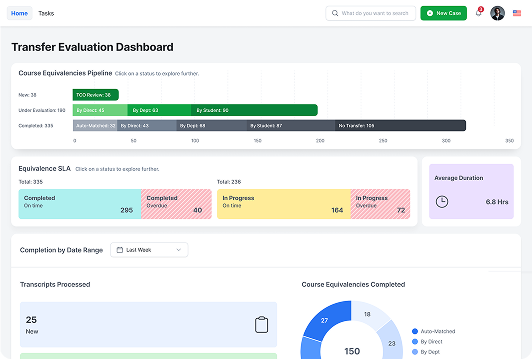Select Completed By Direct: 43 segment

coord(147,126)
